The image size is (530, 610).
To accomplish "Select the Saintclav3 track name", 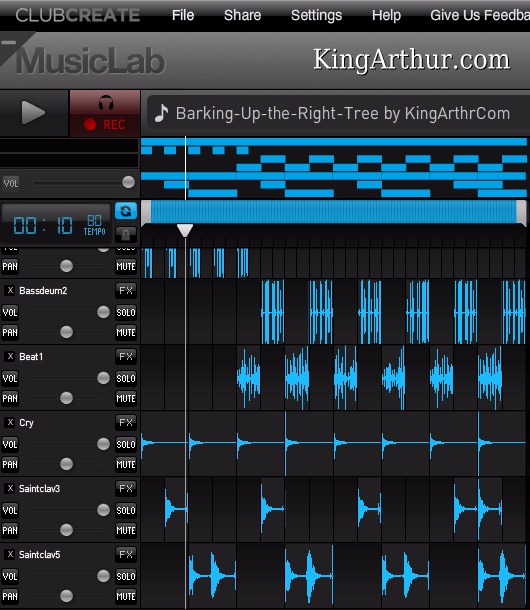I will 40,489.
